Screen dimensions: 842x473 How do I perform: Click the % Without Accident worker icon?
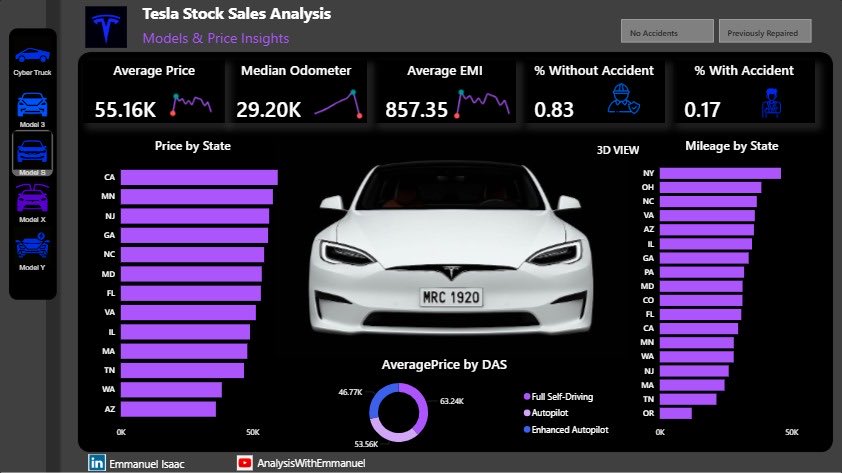[x=623, y=99]
